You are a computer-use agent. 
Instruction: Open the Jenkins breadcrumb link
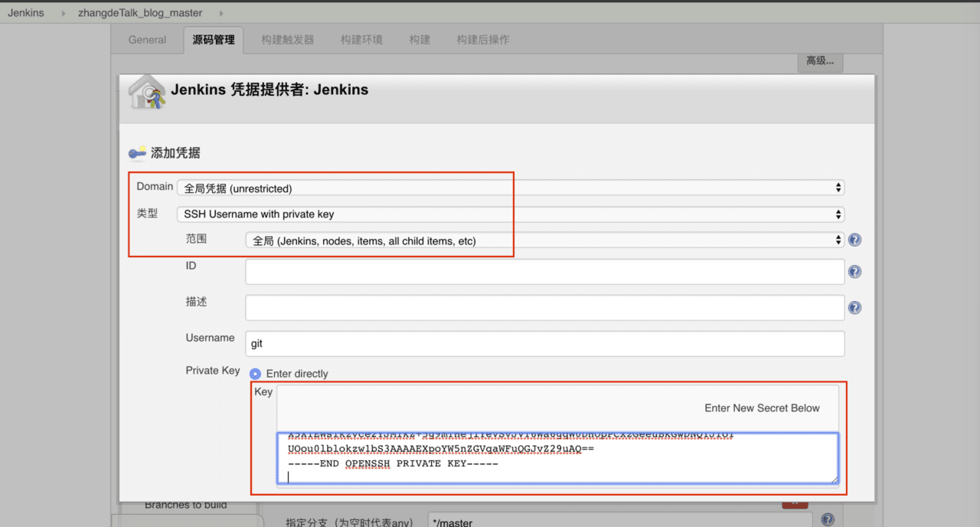(x=26, y=13)
